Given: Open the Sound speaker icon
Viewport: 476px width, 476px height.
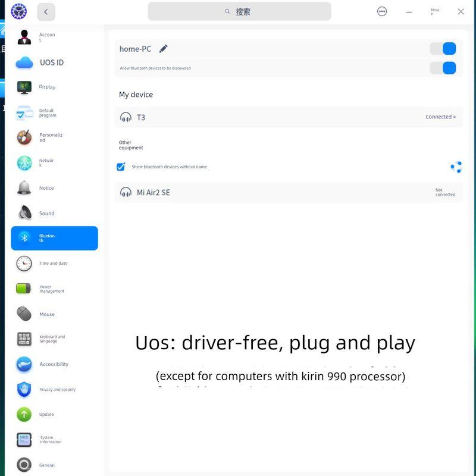Looking at the screenshot, I should tap(25, 213).
